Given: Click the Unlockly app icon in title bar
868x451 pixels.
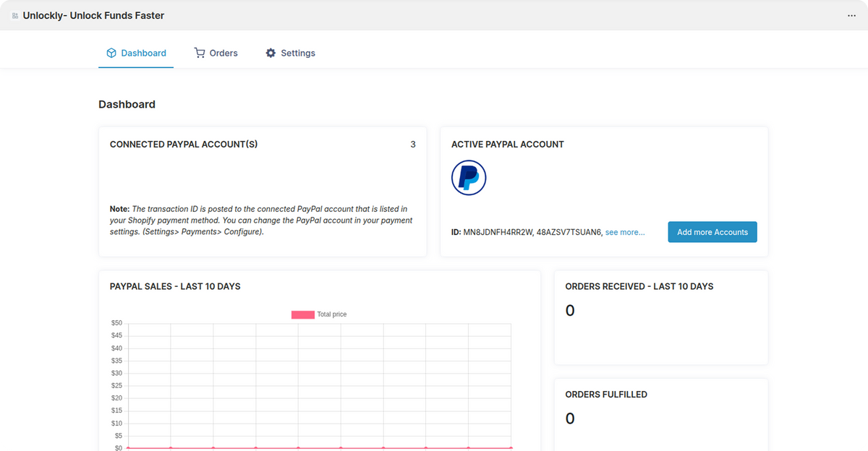Looking at the screenshot, I should pyautogui.click(x=15, y=15).
